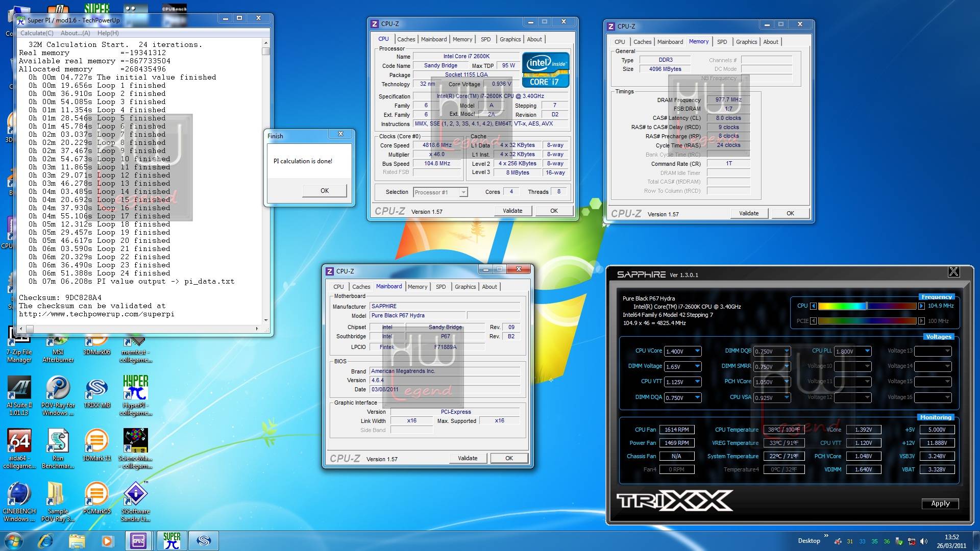
Task: Launch Internet Explorer from taskbar
Action: click(x=46, y=541)
